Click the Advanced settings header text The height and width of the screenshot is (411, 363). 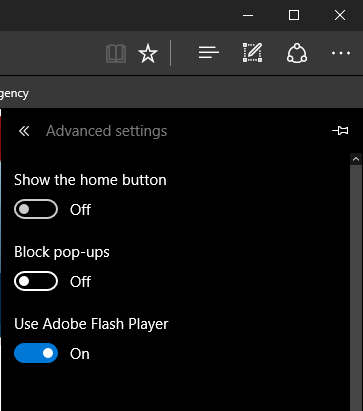click(x=107, y=131)
